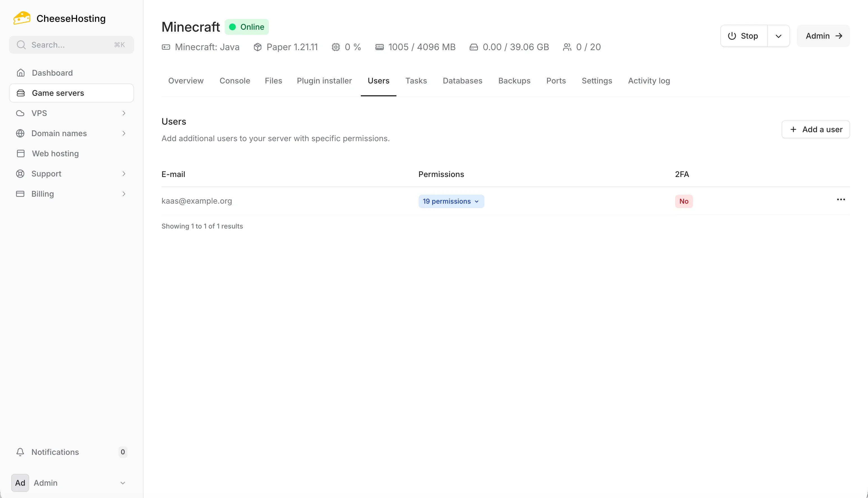868x498 pixels.
Task: Open the Activity log tab
Action: [x=648, y=81]
